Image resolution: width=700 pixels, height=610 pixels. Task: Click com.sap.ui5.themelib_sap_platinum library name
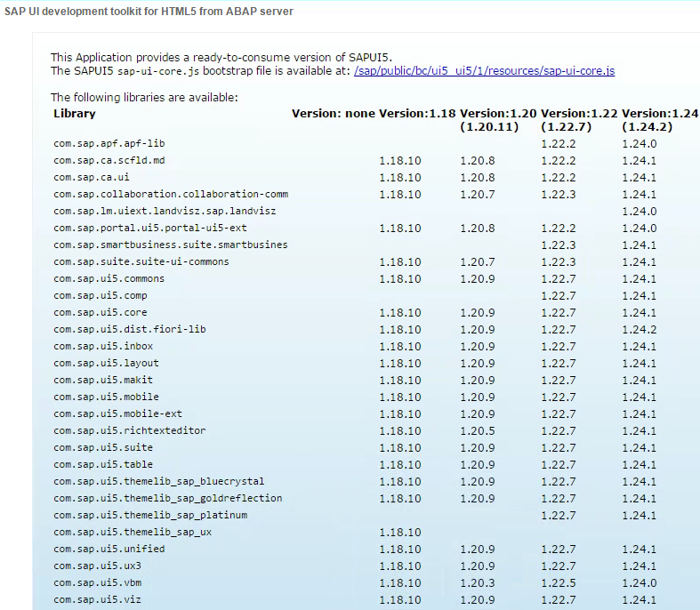point(150,516)
